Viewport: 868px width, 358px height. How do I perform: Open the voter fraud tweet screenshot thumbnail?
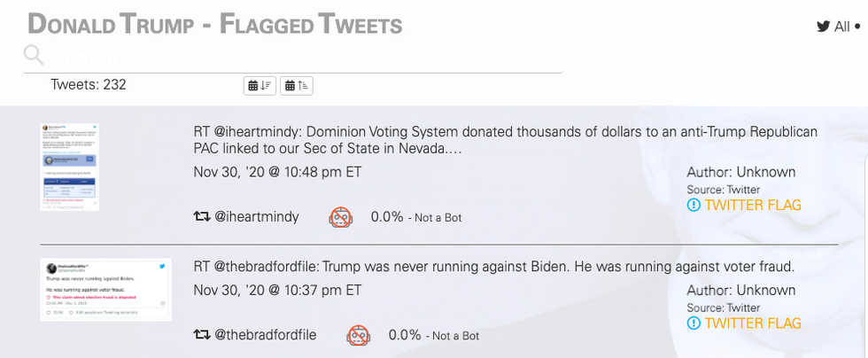pos(105,288)
